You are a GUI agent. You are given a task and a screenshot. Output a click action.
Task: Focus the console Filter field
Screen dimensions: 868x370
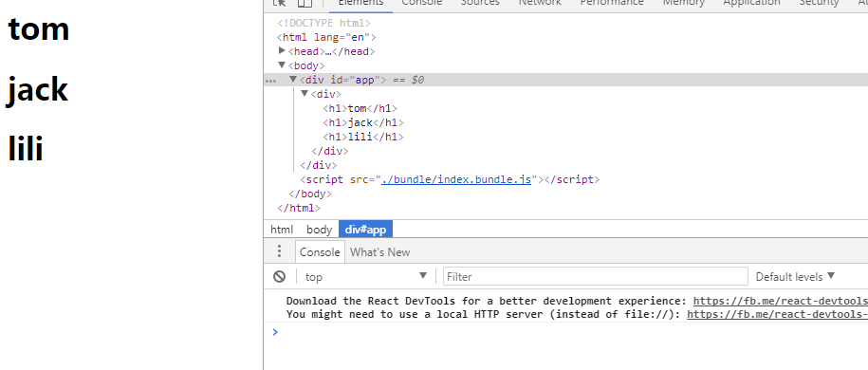595,276
